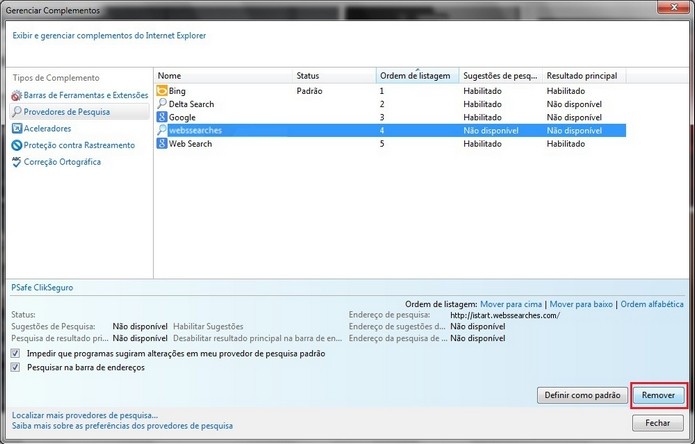Sort by the Status column header
This screenshot has width=695, height=444.
(334, 76)
